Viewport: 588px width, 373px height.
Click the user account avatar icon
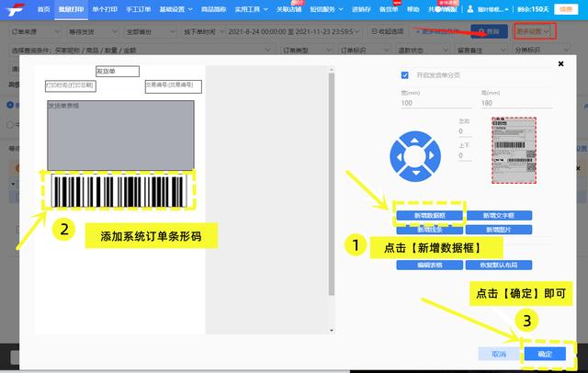[x=470, y=9]
